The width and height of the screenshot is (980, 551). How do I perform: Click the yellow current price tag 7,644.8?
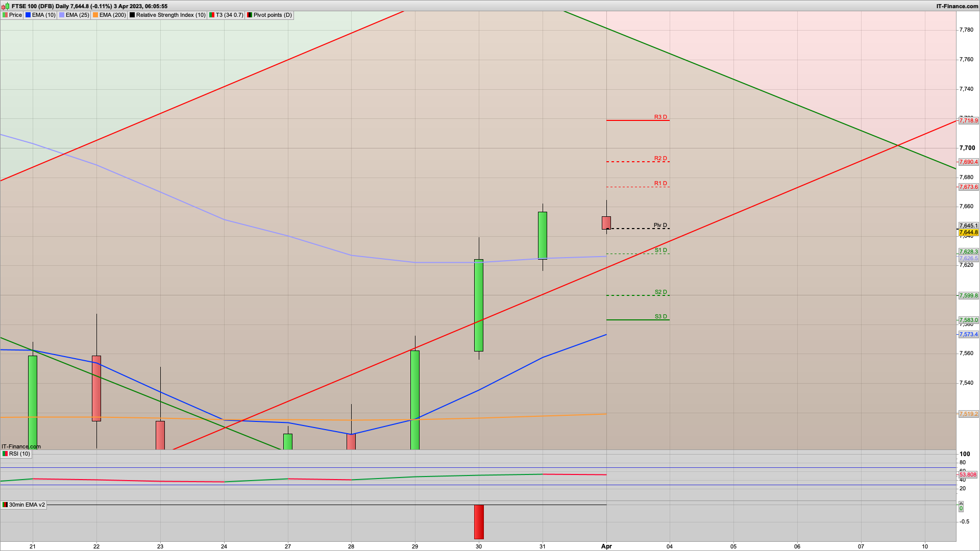[x=968, y=233]
